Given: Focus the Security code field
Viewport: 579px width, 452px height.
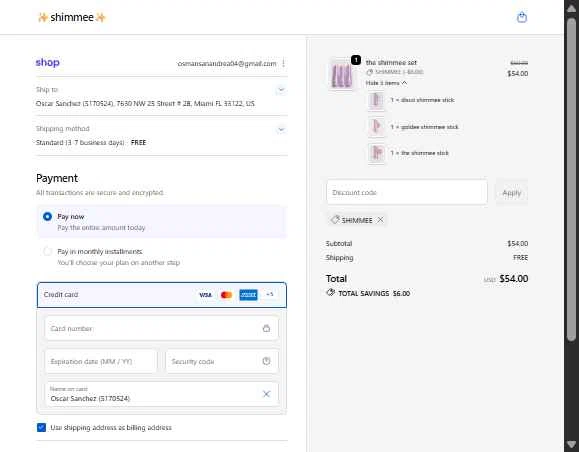Looking at the screenshot, I should tap(222, 361).
